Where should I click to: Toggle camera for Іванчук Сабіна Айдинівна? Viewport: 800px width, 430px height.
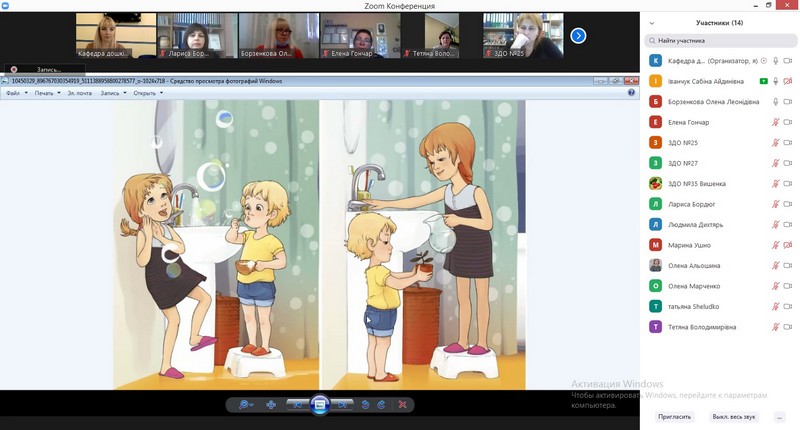pyautogui.click(x=788, y=81)
